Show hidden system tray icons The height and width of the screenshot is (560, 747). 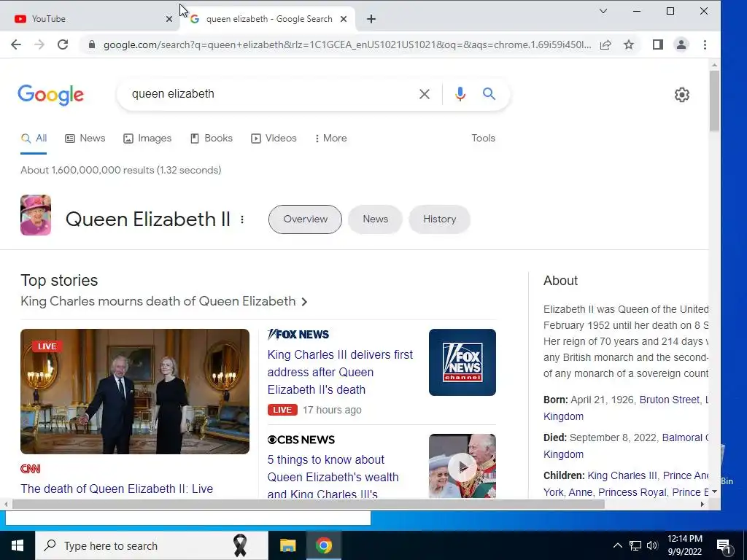click(x=617, y=545)
